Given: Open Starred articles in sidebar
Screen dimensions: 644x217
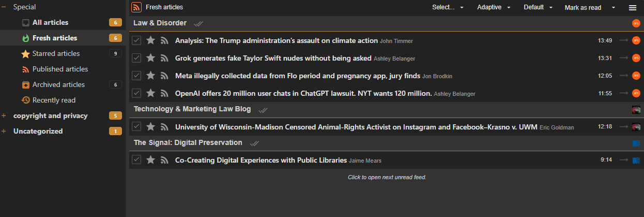Looking at the screenshot, I should click(x=56, y=53).
